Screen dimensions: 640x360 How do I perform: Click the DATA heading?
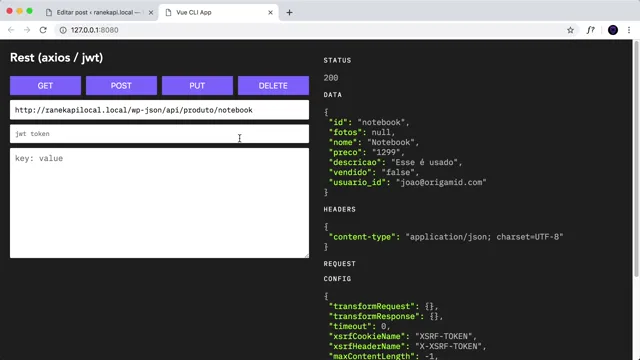click(x=333, y=95)
